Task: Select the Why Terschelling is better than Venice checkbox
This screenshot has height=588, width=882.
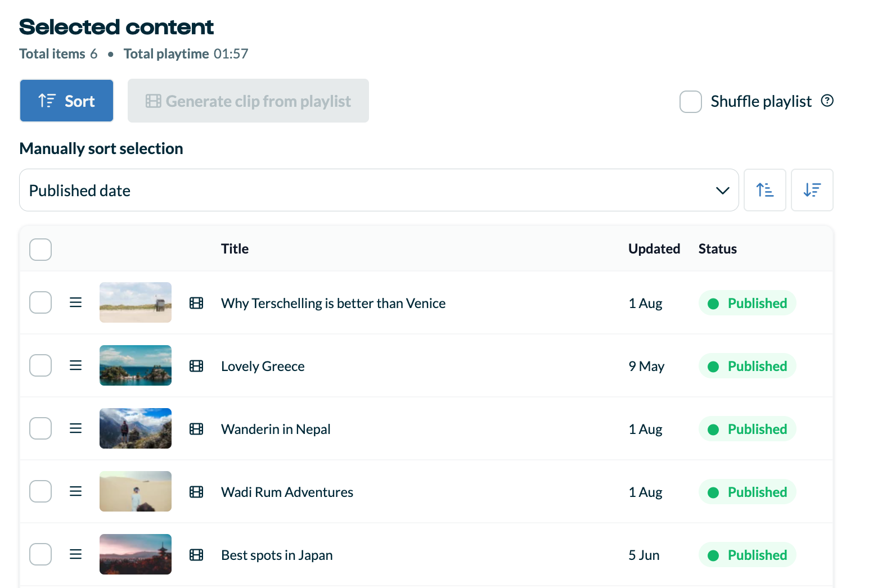Action: click(x=40, y=302)
